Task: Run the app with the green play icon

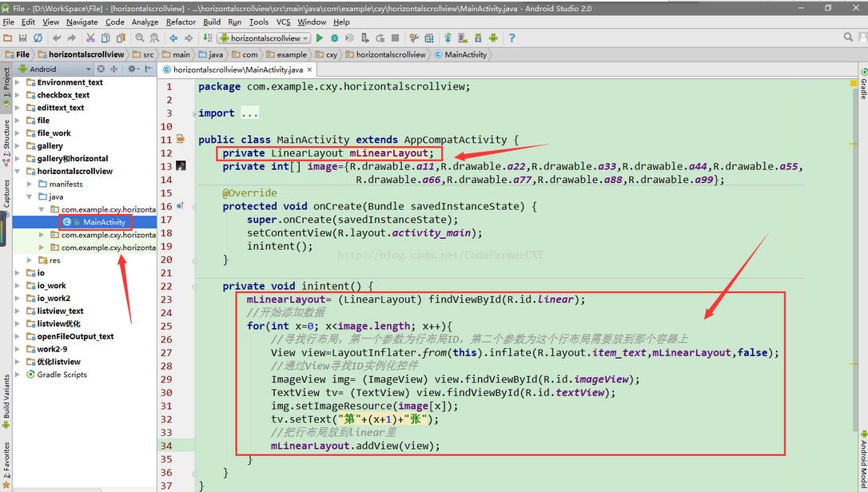Action: click(x=320, y=38)
